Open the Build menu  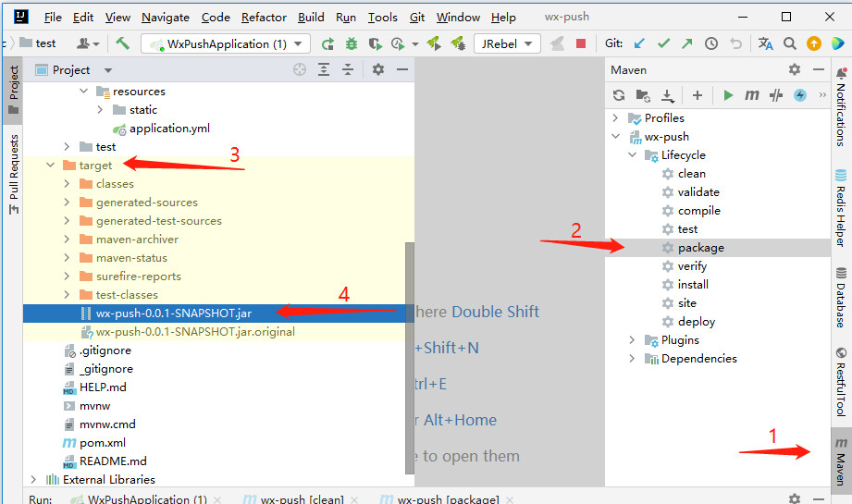point(311,18)
